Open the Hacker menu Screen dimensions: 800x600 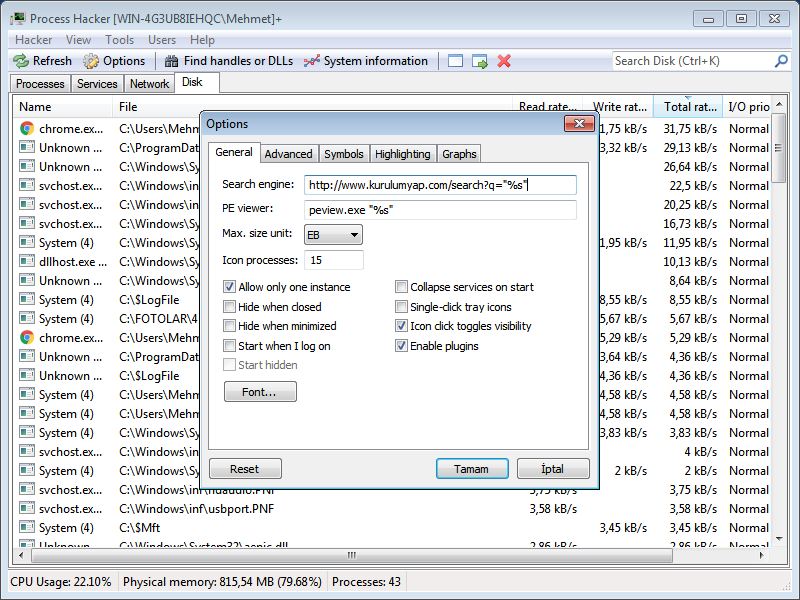click(34, 40)
